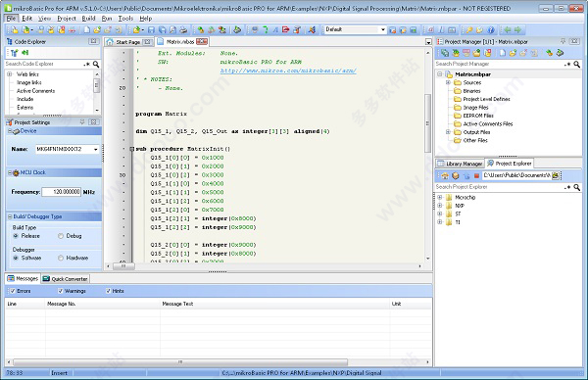588x380 pixels.
Task: Click the green forward arrow icon
Action: (x=517, y=29)
